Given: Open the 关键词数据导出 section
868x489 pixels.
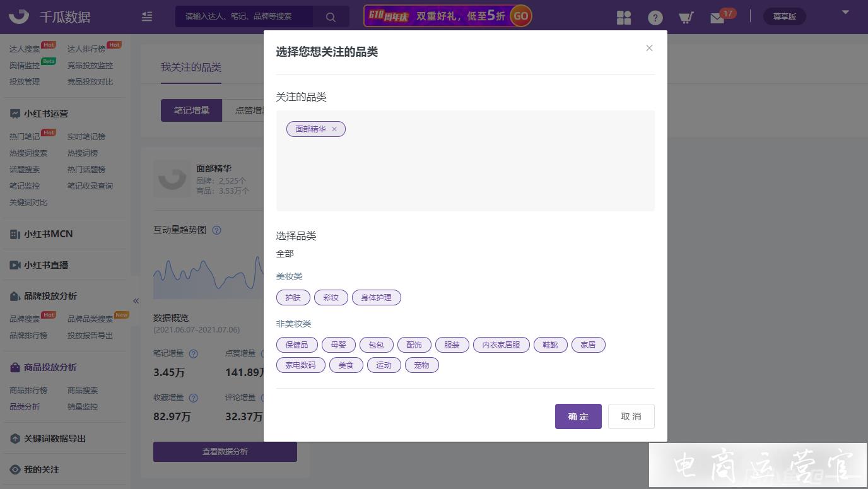Looking at the screenshot, I should click(x=47, y=439).
